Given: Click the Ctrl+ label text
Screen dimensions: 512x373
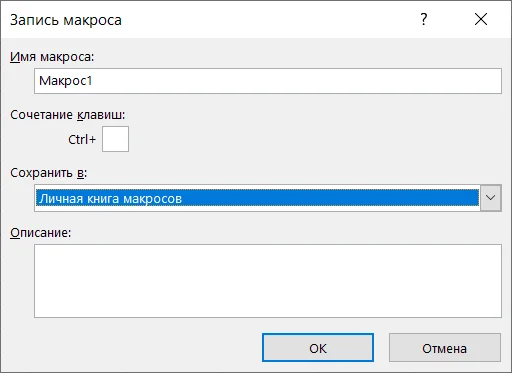Looking at the screenshot, I should pyautogui.click(x=82, y=139).
